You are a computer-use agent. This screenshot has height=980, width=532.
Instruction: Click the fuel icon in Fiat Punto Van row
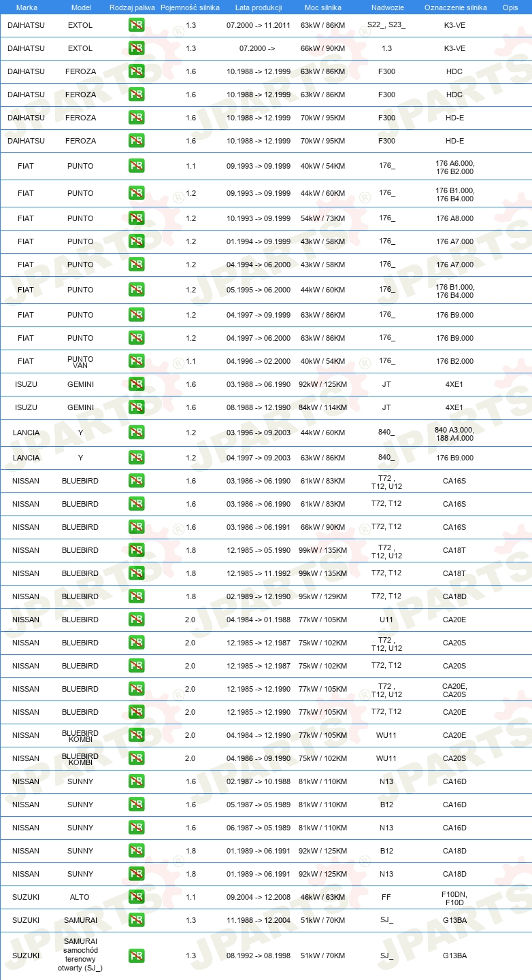pos(136,361)
